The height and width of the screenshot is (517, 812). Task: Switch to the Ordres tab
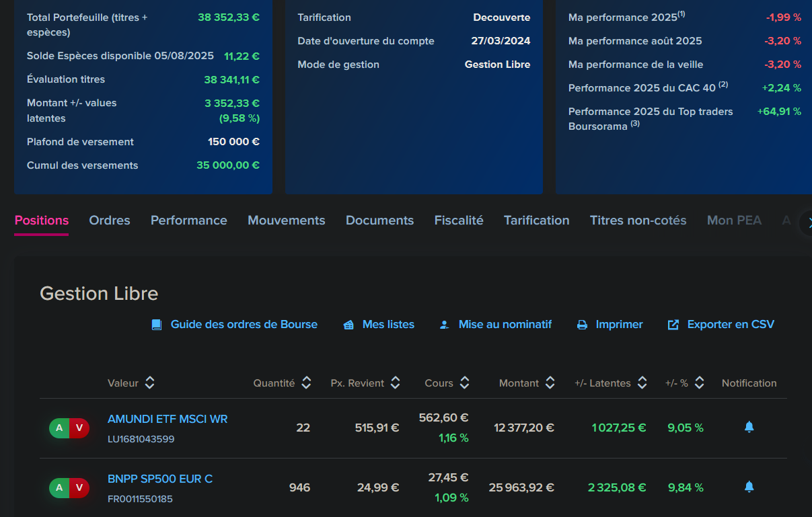pos(110,221)
